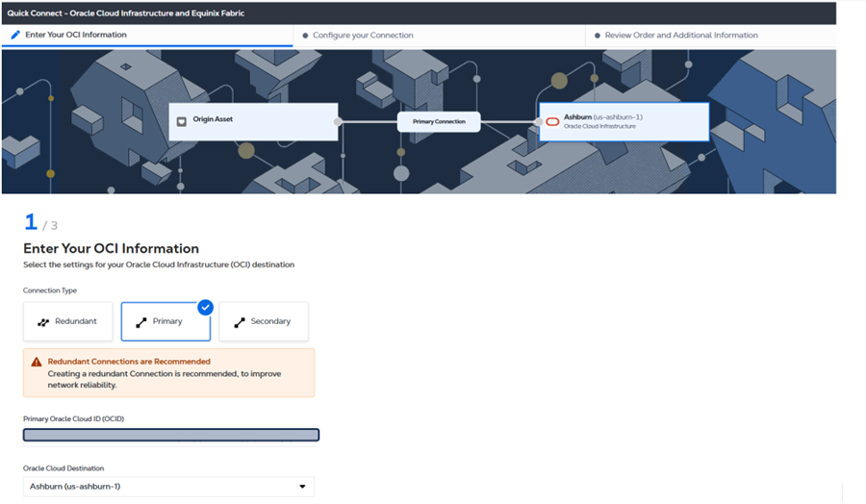This screenshot has height=504, width=866.
Task: Click the bullet dot before Review Order
Action: [x=597, y=36]
